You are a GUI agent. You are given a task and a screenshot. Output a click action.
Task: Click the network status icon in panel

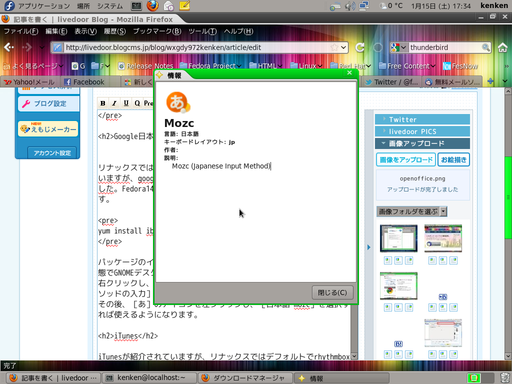(x=364, y=6)
